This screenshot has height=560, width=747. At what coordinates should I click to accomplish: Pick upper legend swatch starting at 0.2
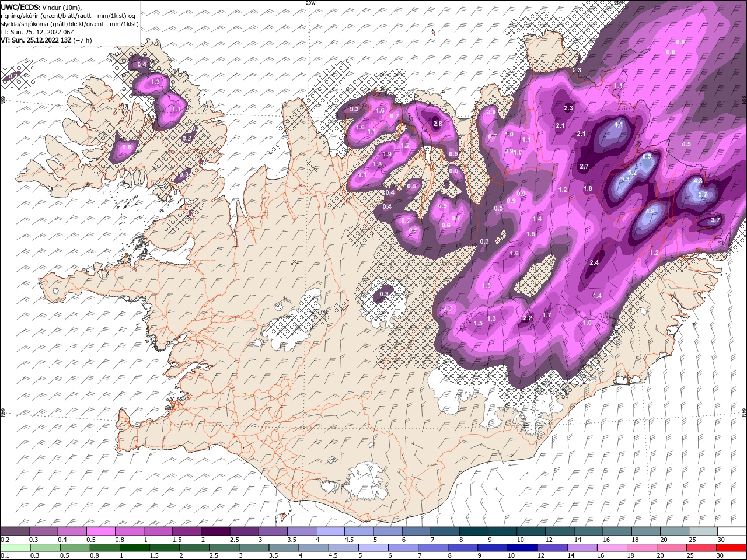point(15,531)
